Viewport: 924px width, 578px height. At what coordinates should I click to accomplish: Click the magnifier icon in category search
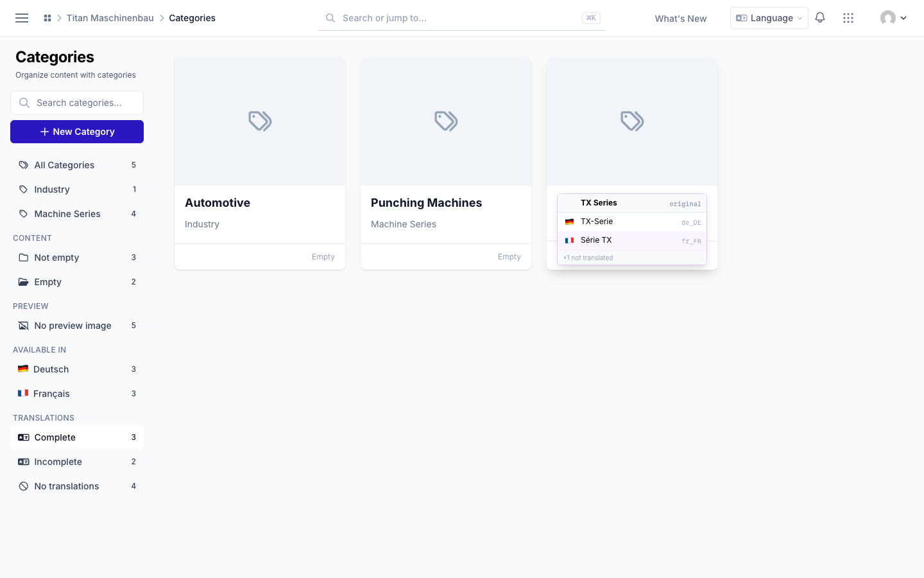pos(24,103)
